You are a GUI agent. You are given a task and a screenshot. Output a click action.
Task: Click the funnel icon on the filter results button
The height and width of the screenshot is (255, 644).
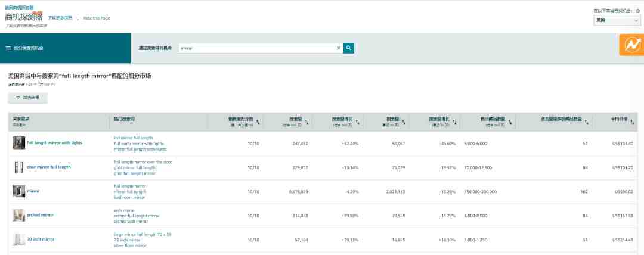(x=18, y=98)
